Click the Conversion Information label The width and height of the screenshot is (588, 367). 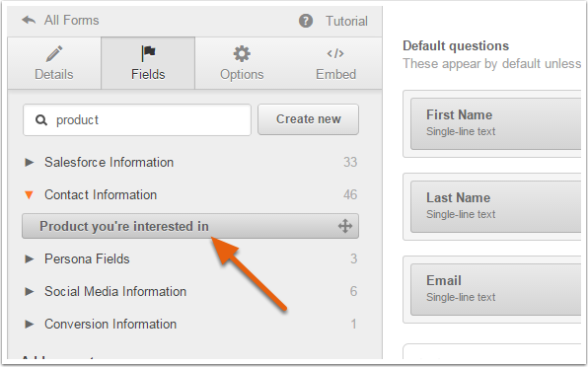click(110, 325)
